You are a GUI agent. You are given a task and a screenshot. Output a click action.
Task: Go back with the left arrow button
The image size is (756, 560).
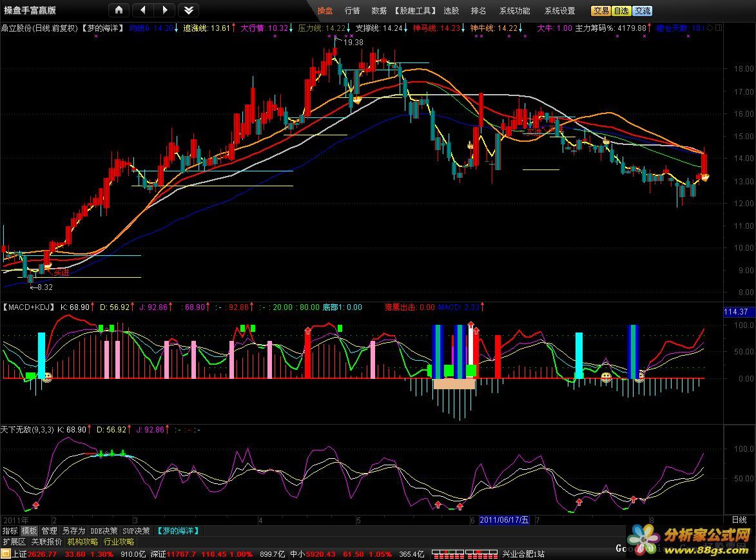coord(142,10)
